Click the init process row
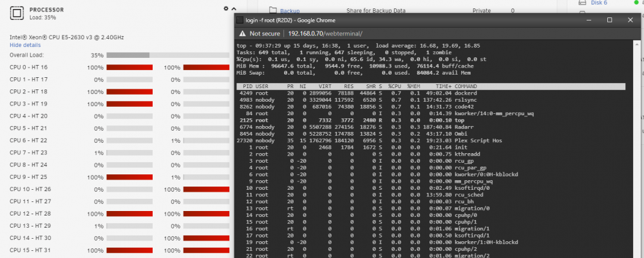Screen dimensions: 644x258 (x=431, y=147)
